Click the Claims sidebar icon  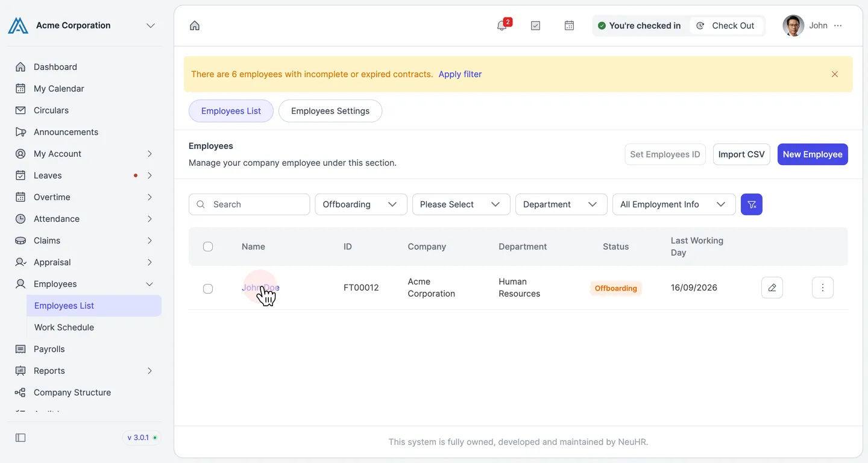click(x=20, y=241)
